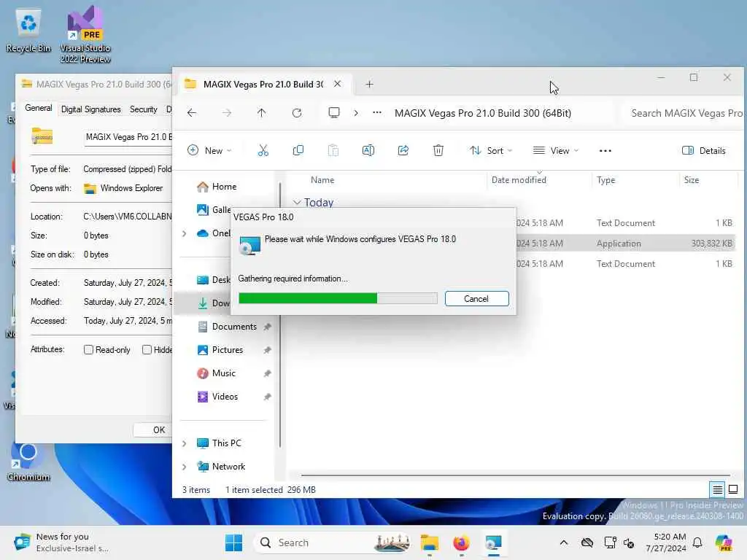The height and width of the screenshot is (560, 747).
Task: Open the View dropdown menu
Action: [x=555, y=150]
